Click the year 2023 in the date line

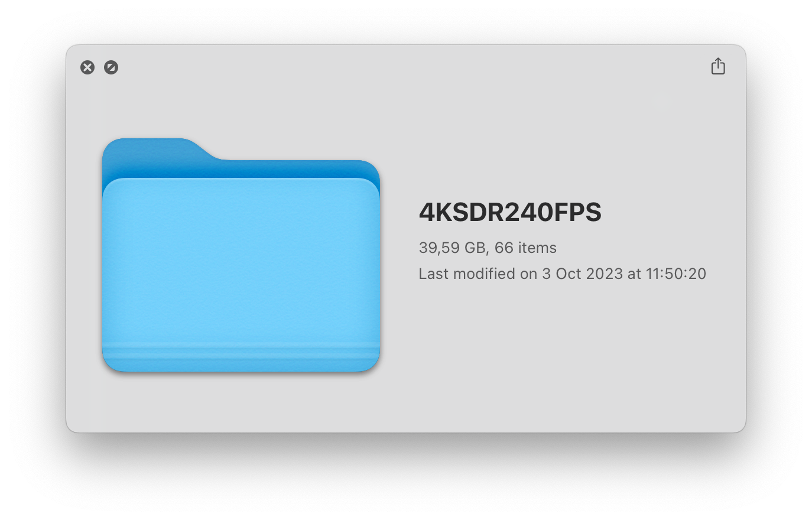604,274
